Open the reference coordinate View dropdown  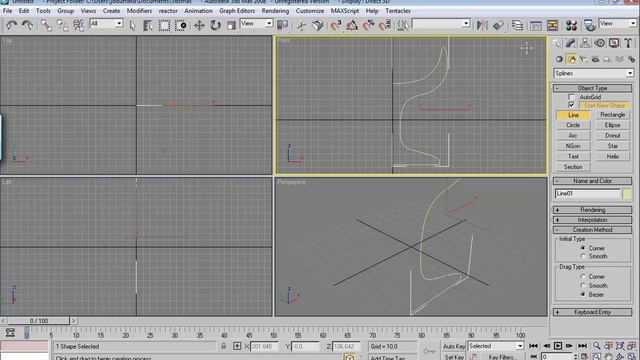point(256,24)
